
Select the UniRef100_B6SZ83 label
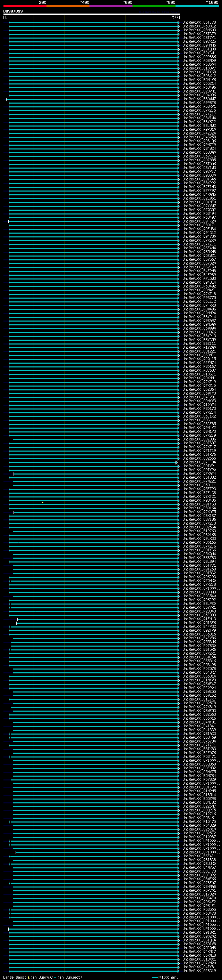199,558
